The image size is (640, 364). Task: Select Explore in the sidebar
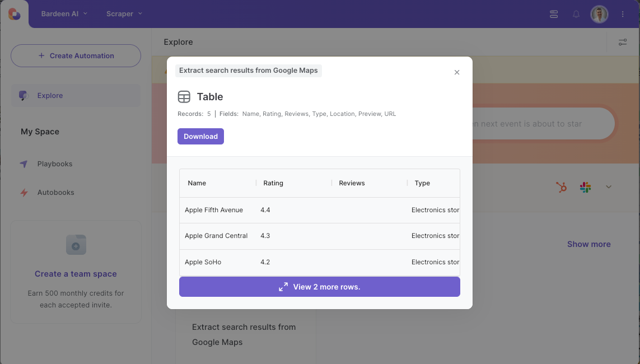(76, 95)
